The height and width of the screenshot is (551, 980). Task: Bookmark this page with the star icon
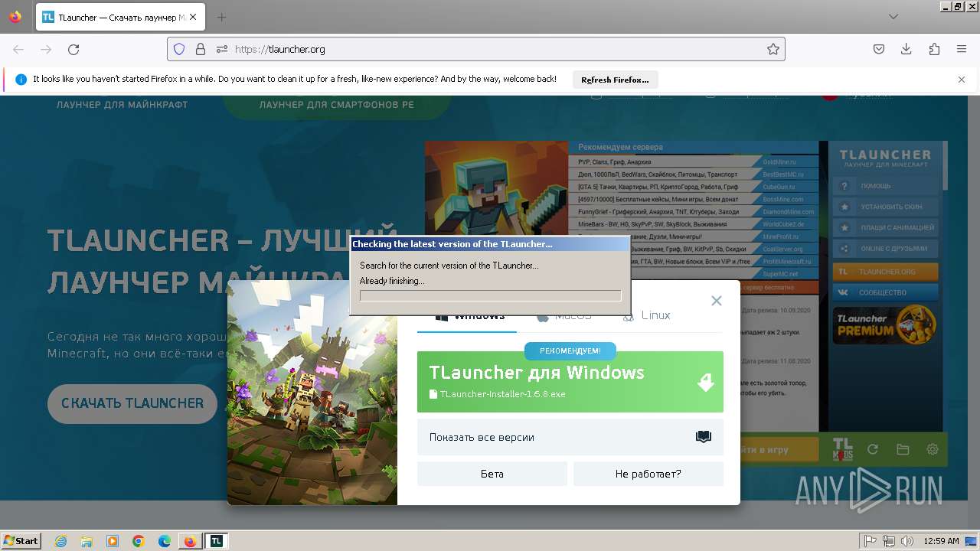(773, 49)
